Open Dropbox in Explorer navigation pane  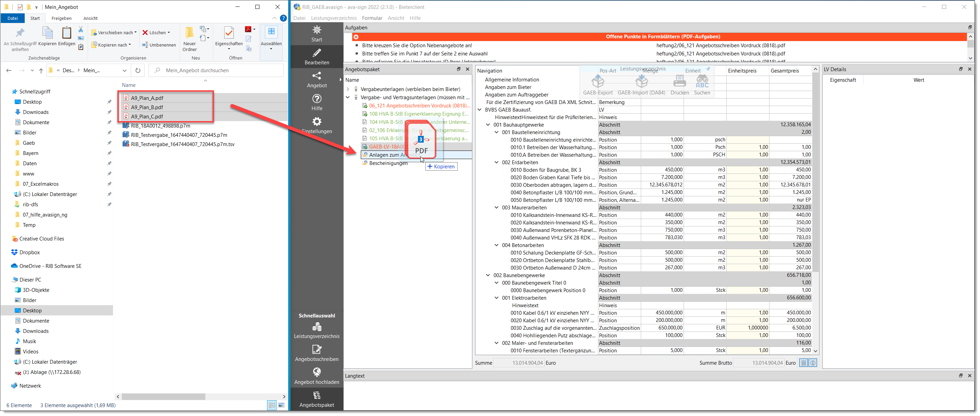pos(30,252)
